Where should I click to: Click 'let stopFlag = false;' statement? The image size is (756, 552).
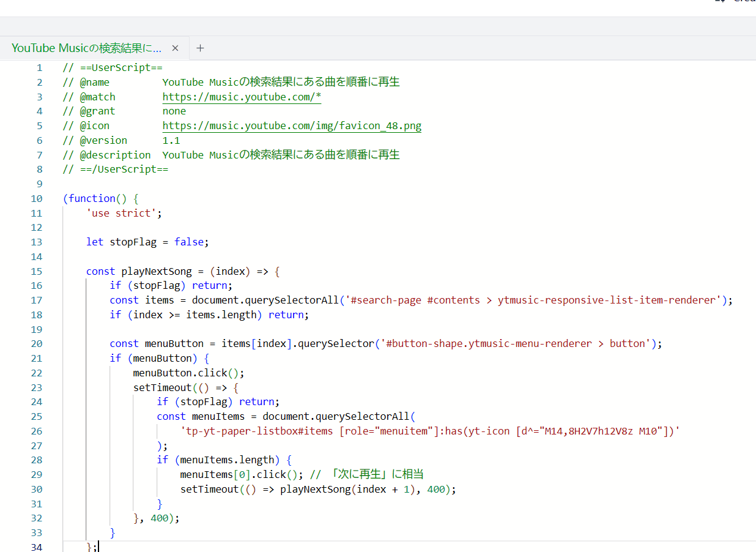point(147,242)
